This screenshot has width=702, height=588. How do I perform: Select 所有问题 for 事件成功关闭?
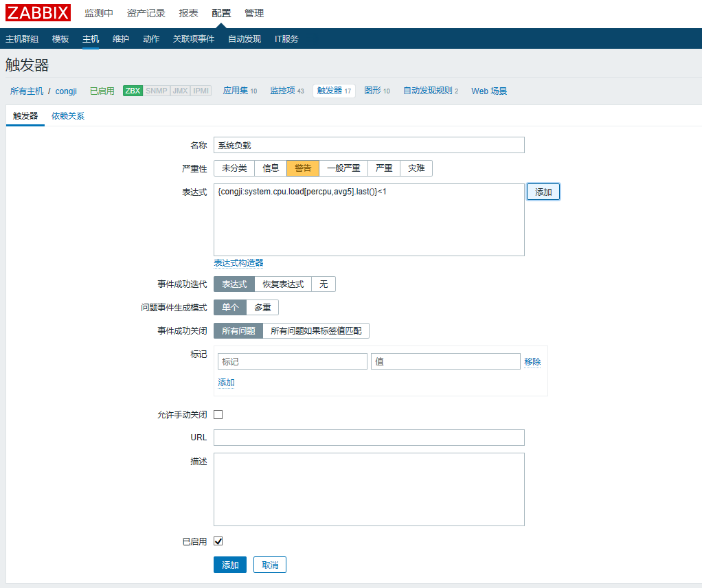[238, 331]
